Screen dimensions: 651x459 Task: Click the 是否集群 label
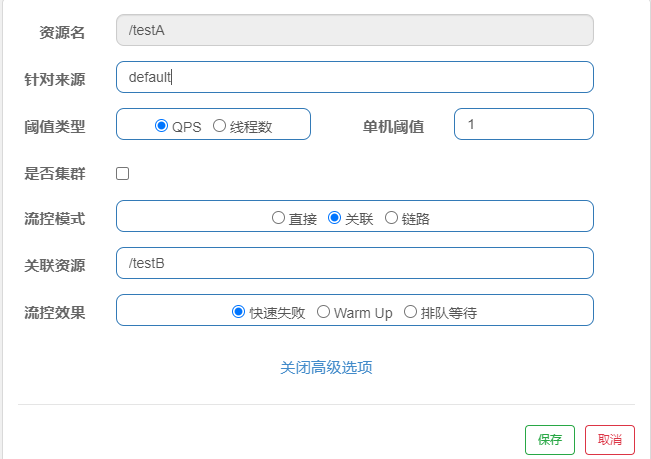pyautogui.click(x=55, y=173)
